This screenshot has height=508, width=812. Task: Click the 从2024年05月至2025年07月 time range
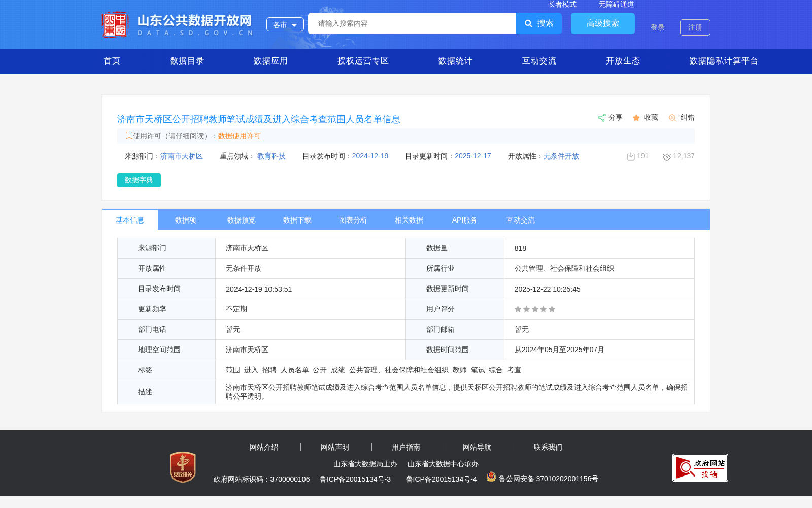[559, 350]
